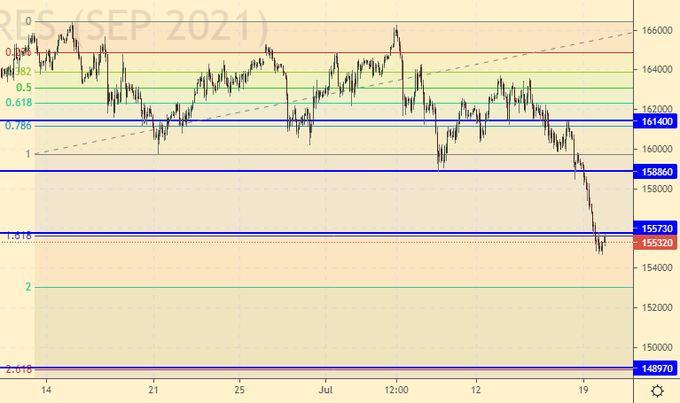This screenshot has height=403, width=680.
Task: Click date 21 on time axis
Action: pyautogui.click(x=153, y=388)
